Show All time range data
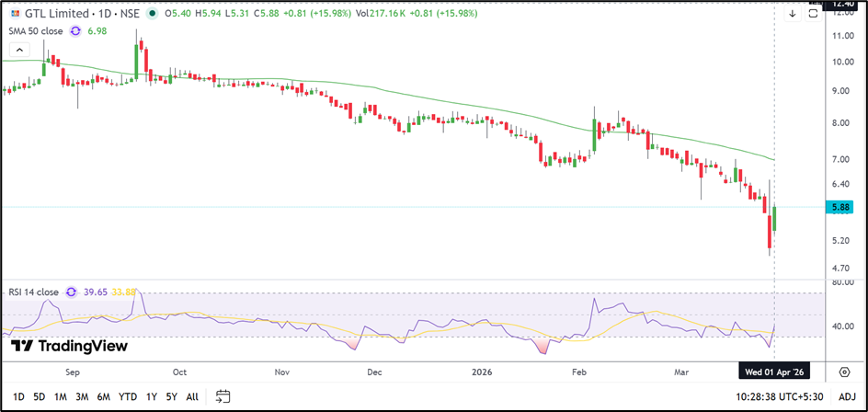 coord(192,396)
